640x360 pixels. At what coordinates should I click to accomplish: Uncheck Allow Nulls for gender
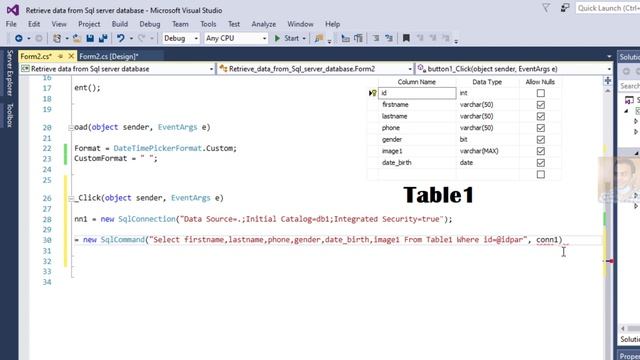541,140
